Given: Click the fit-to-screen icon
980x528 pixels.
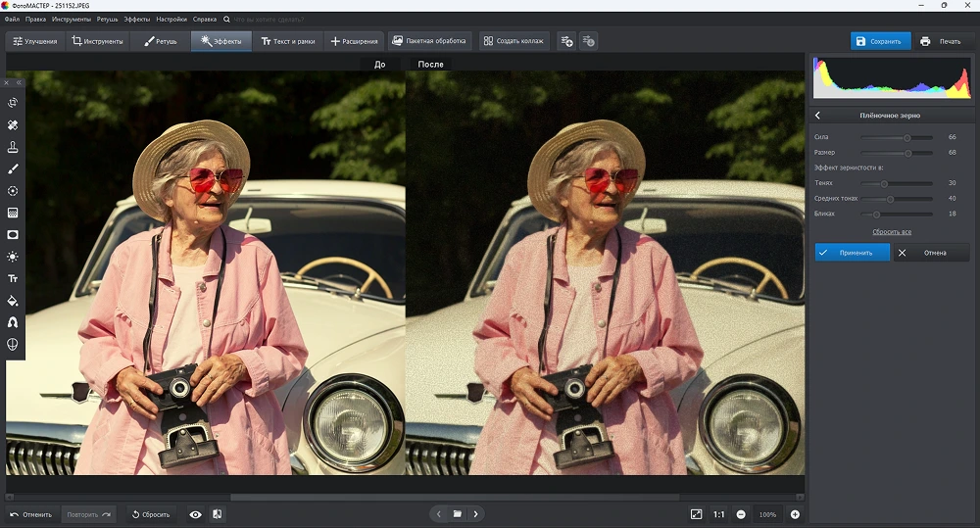Looking at the screenshot, I should [x=696, y=514].
